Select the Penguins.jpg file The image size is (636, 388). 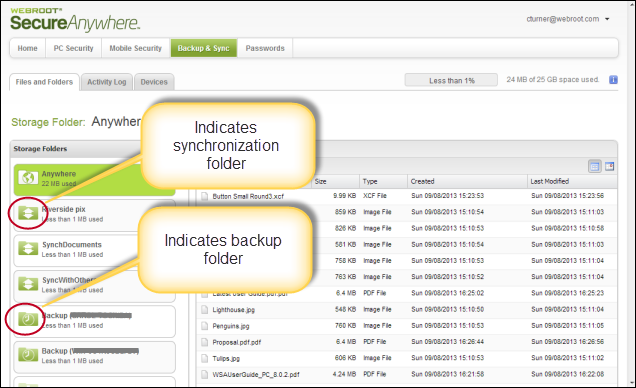(x=231, y=326)
